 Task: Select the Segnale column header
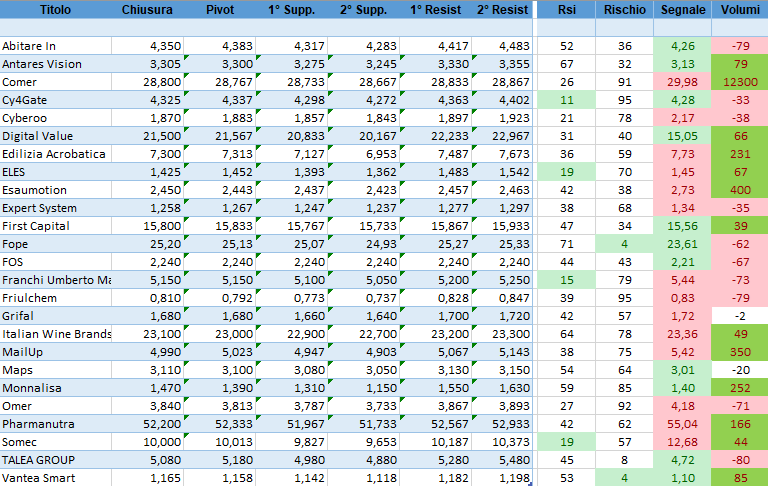coord(683,10)
